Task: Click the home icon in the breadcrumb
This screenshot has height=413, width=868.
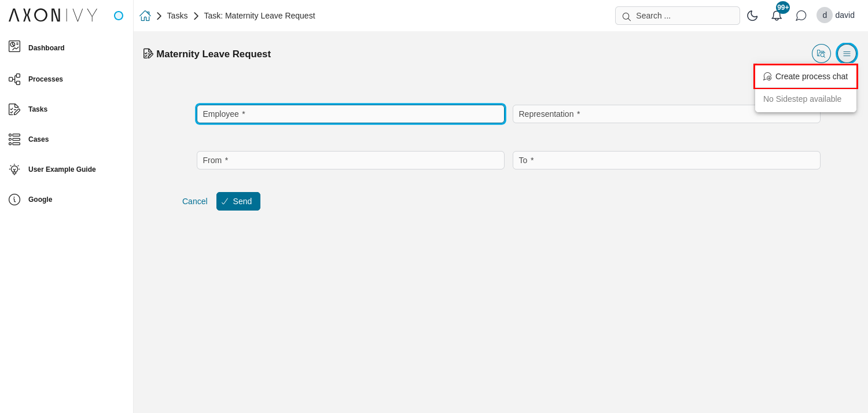Action: [x=145, y=15]
